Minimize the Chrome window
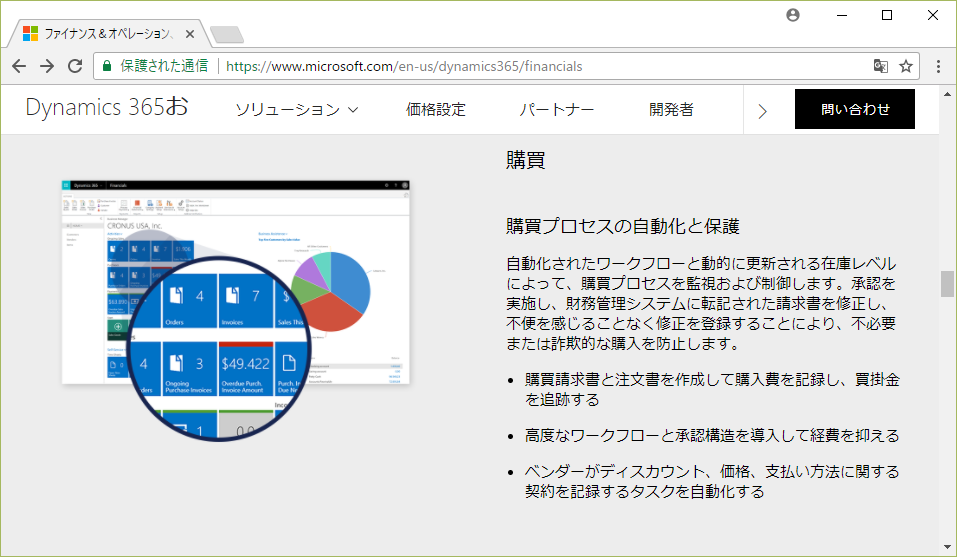Viewport: 957px width, 557px height. [842, 15]
